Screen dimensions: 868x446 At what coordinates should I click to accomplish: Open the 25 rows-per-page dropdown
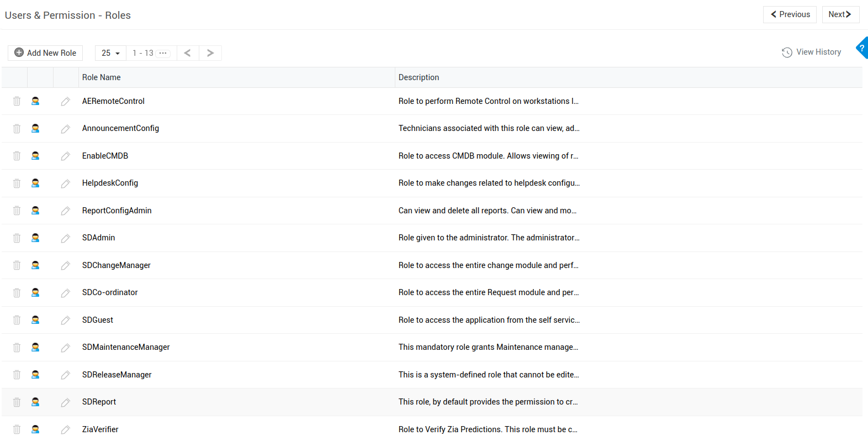coord(110,53)
